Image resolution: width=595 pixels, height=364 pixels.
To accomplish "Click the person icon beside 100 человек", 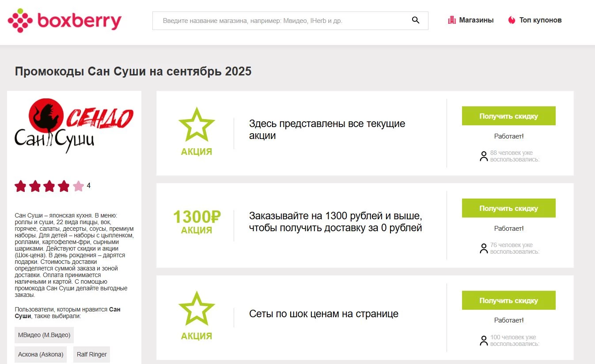I will pyautogui.click(x=483, y=341).
